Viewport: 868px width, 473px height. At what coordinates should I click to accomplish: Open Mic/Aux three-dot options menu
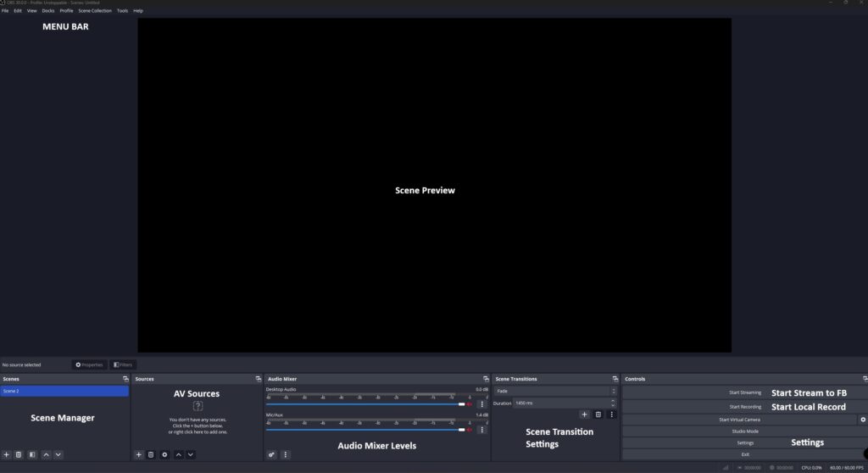click(x=481, y=430)
